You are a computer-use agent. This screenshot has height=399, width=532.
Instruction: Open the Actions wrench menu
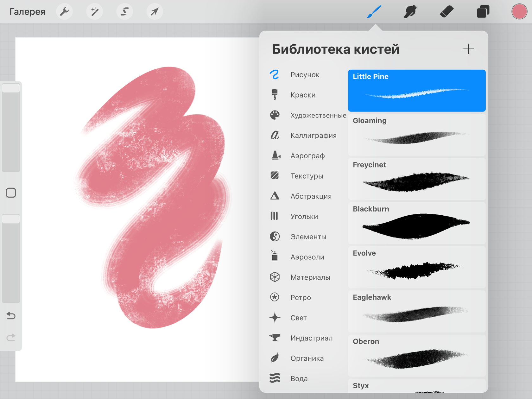(x=64, y=12)
